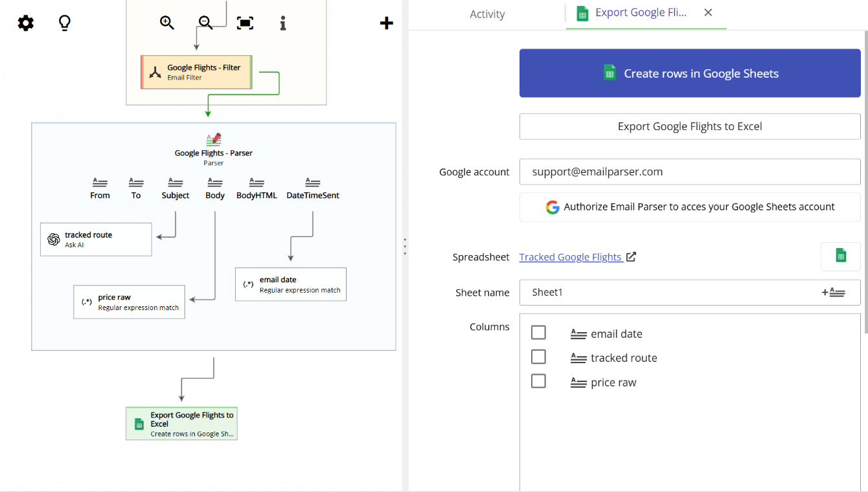Screen dimensions: 868x492
Task: Open the settings gear
Action: point(25,22)
